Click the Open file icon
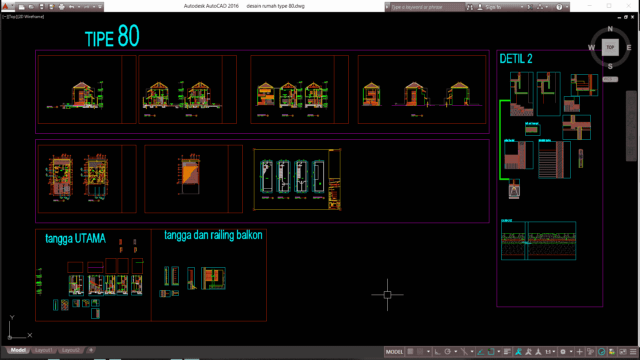Screen dimensions: 640x360 click(31, 7)
